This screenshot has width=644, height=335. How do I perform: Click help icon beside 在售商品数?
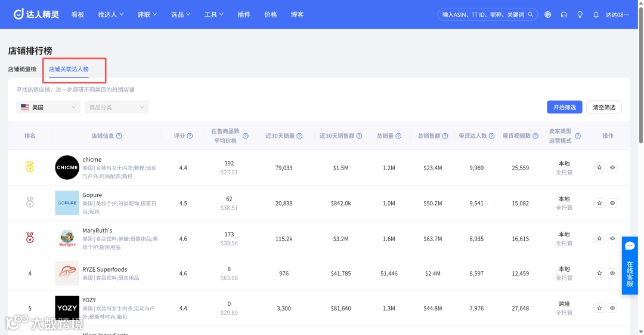coord(245,136)
